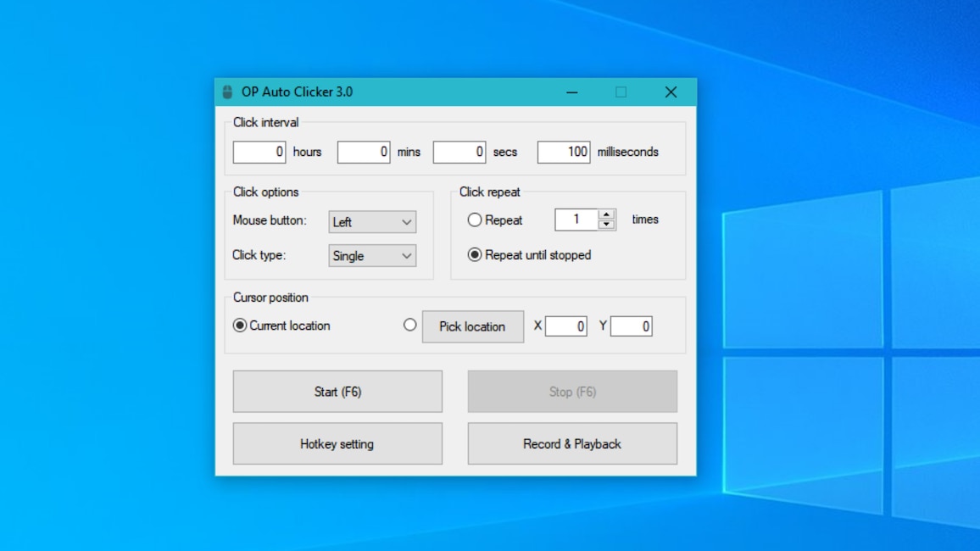Click the Start (F6) button

click(x=337, y=392)
